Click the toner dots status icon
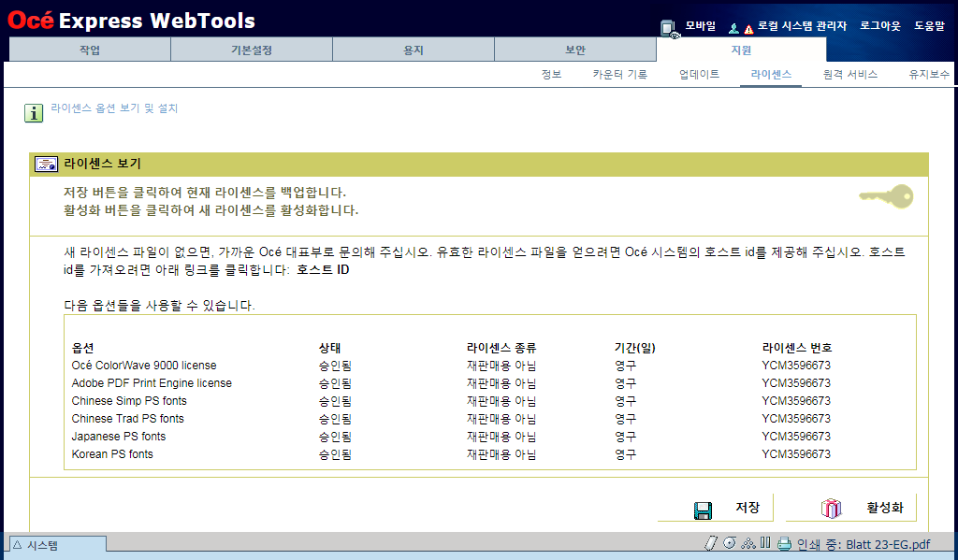The height and width of the screenshot is (560, 958). 748,543
